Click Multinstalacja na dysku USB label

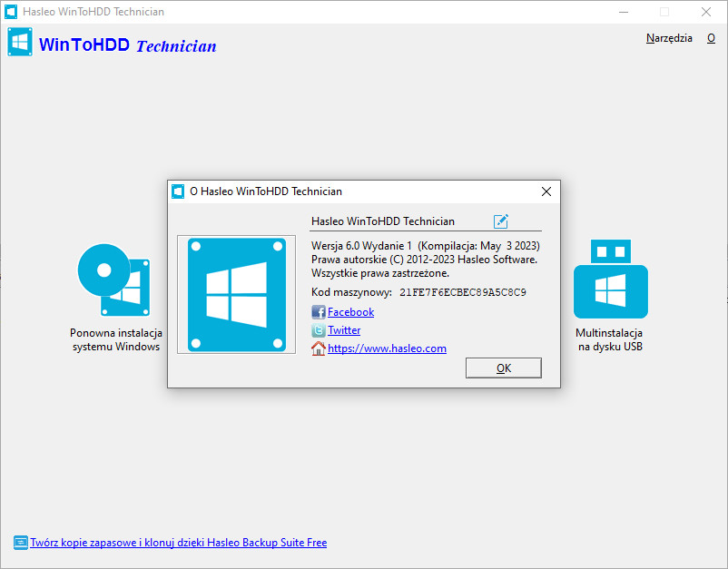609,339
